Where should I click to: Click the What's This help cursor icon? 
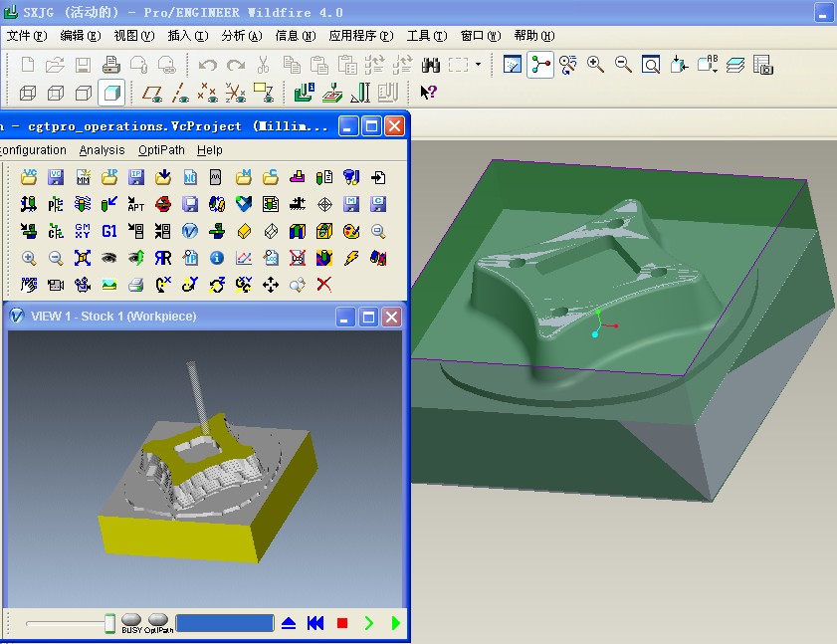click(x=428, y=93)
